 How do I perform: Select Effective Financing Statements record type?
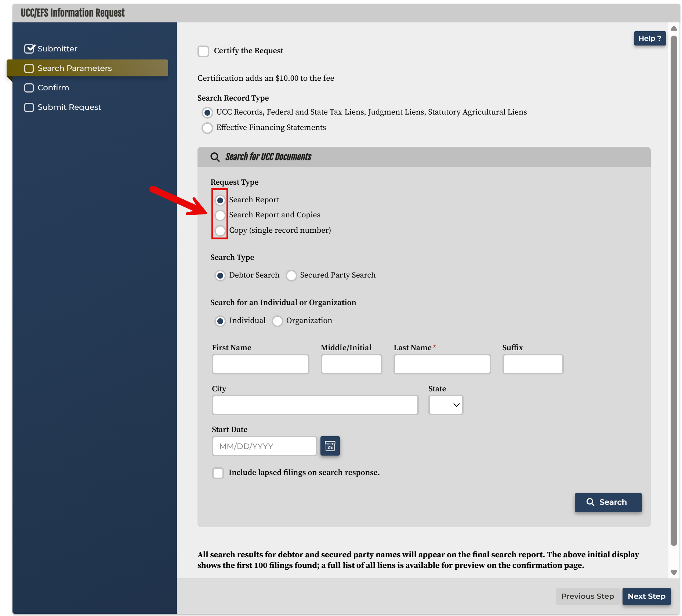click(207, 128)
